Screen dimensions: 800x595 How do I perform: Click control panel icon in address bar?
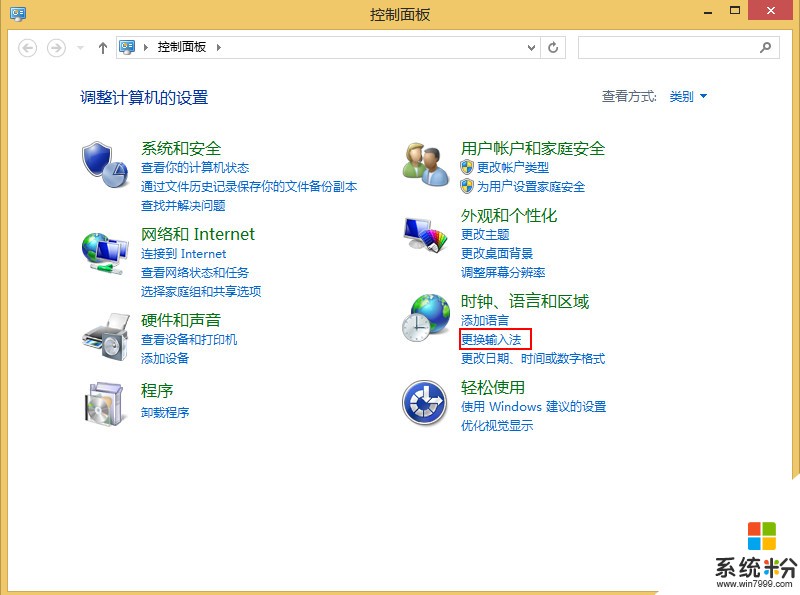point(127,47)
